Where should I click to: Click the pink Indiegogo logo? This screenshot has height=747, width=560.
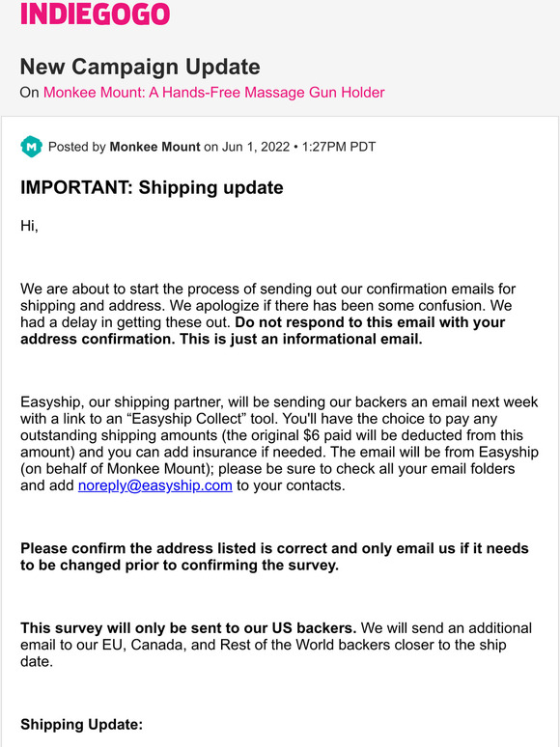coord(95,14)
